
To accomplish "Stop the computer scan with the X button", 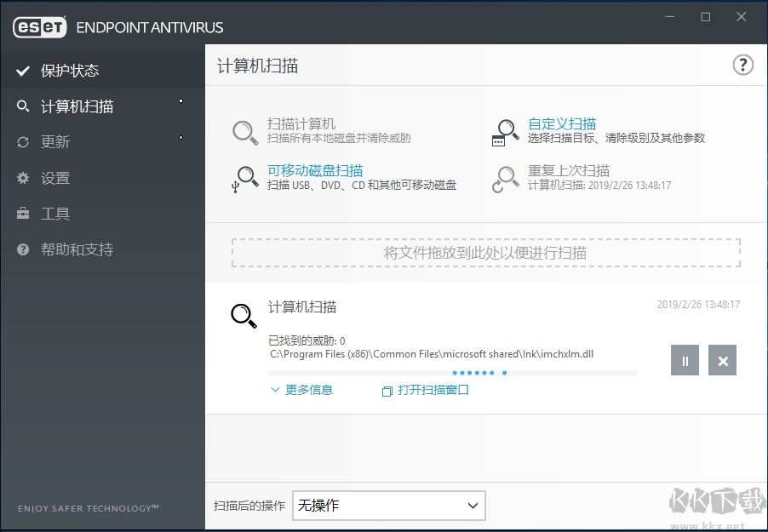I will [x=722, y=361].
